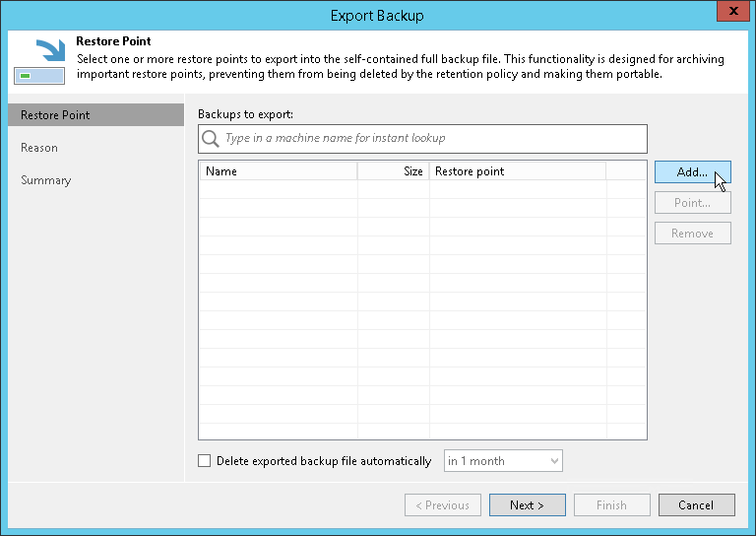Go to the Reason wizard step
The width and height of the screenshot is (756, 536).
[39, 148]
